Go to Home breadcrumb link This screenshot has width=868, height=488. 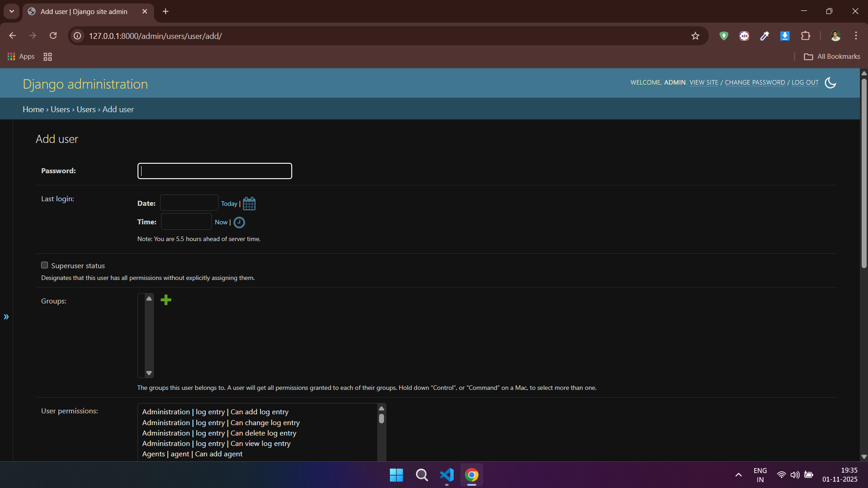point(33,109)
